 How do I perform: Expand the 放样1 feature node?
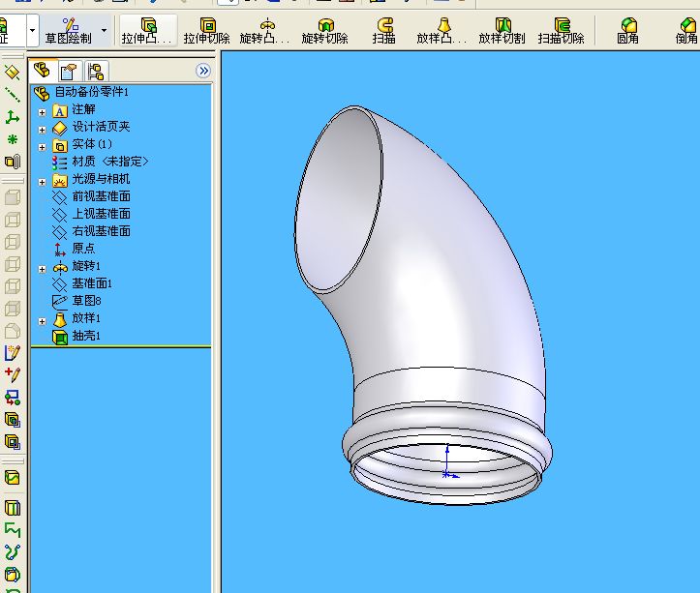click(x=42, y=321)
